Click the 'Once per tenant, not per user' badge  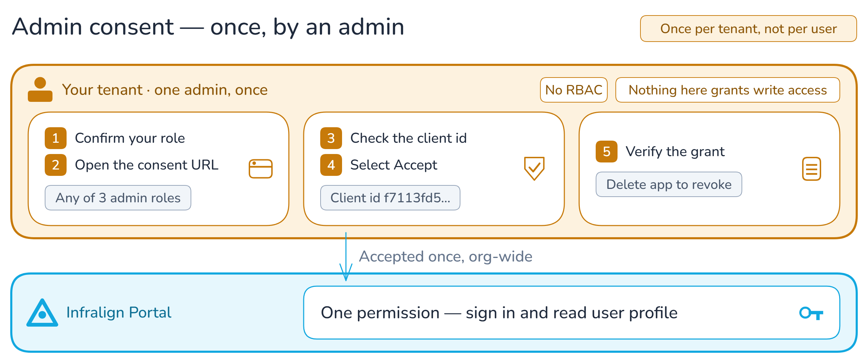749,29
